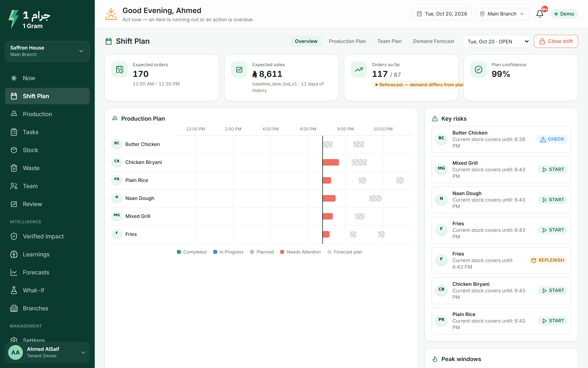The height and width of the screenshot is (368, 588).
Task: Open Verified Impact in sidebar
Action: pos(47,236)
